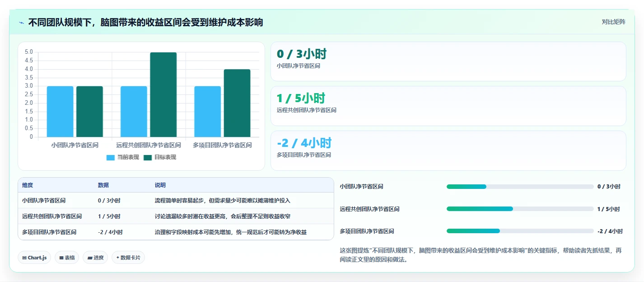Open the 1 / 5小时 data card

448,106
